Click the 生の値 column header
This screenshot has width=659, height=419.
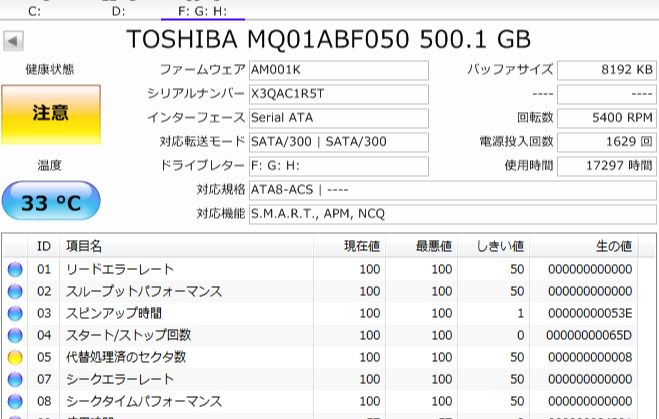click(613, 246)
